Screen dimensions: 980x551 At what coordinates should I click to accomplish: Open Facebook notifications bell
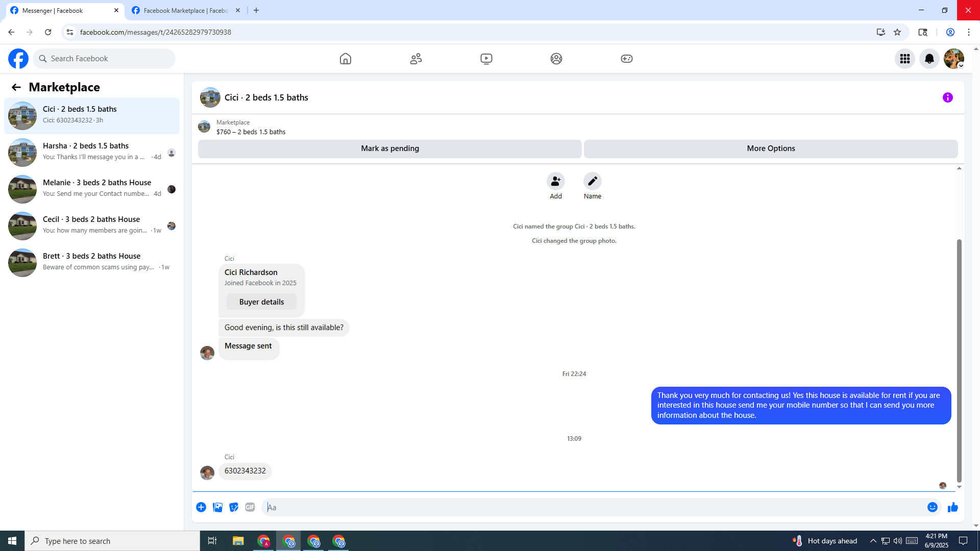coord(929,59)
